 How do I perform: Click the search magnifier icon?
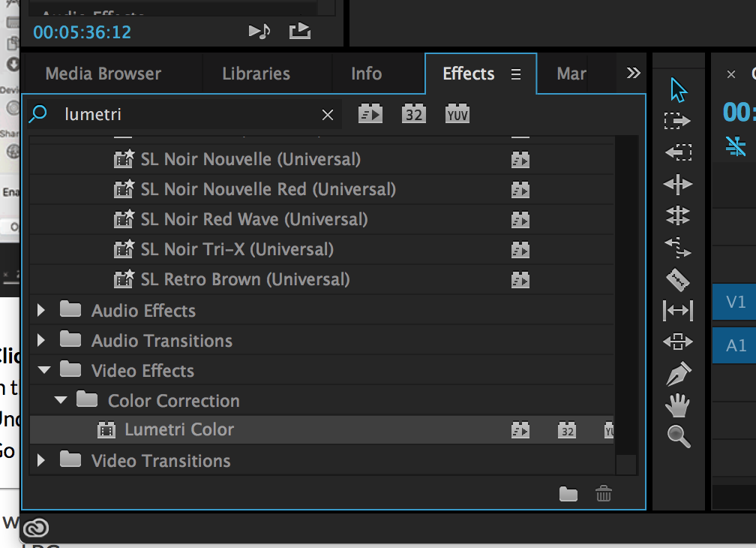click(37, 114)
